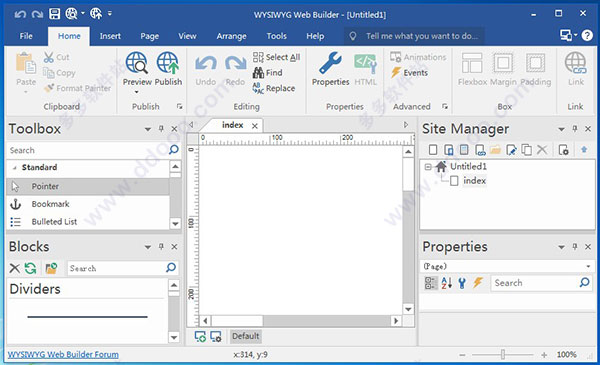Switch to the Page ribbon tab

click(x=149, y=36)
